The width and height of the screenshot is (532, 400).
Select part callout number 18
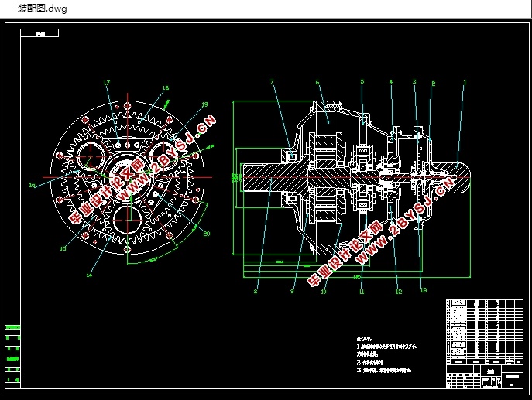(x=166, y=87)
